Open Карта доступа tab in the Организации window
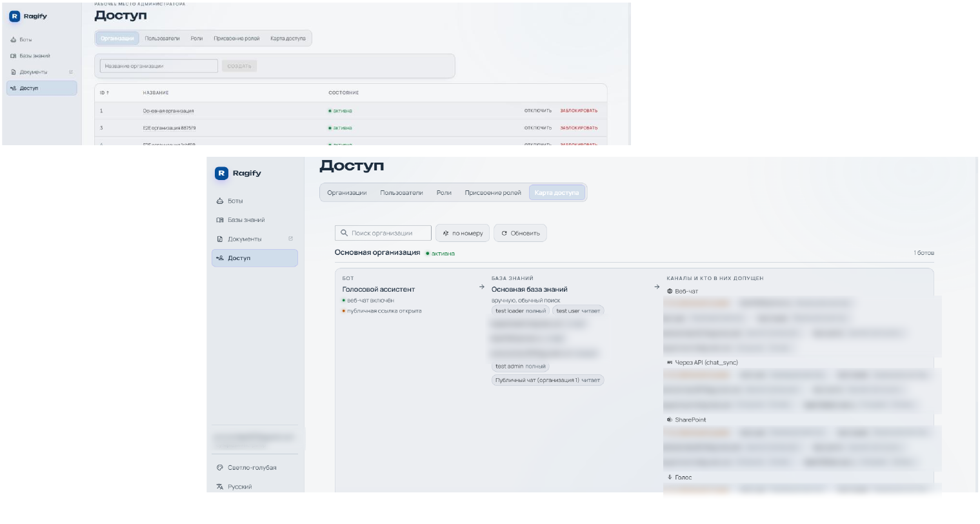Screen dimensions: 980x524 pos(288,39)
